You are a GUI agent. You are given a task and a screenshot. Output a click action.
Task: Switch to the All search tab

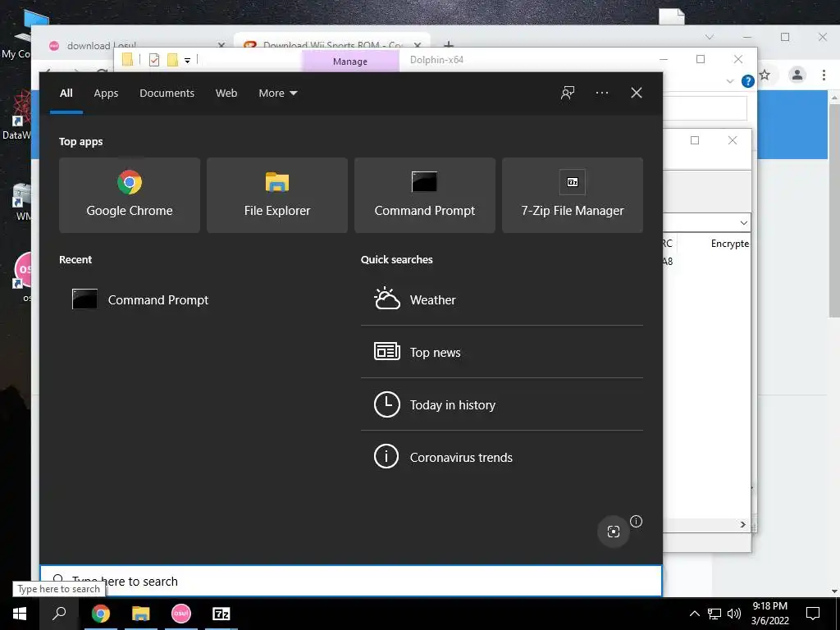(x=66, y=94)
